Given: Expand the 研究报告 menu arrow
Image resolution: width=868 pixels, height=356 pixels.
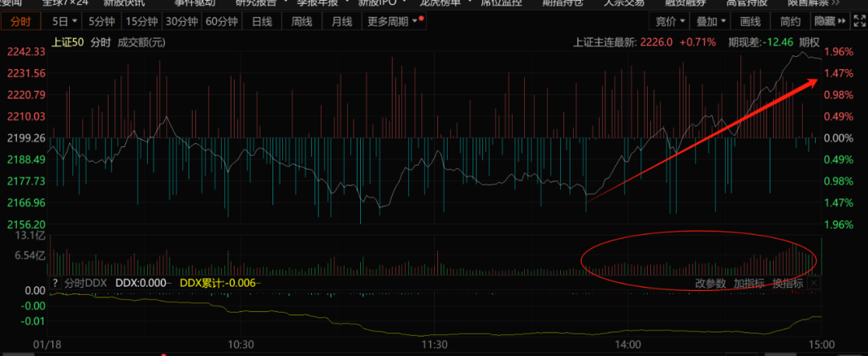Looking at the screenshot, I should coord(285,2).
